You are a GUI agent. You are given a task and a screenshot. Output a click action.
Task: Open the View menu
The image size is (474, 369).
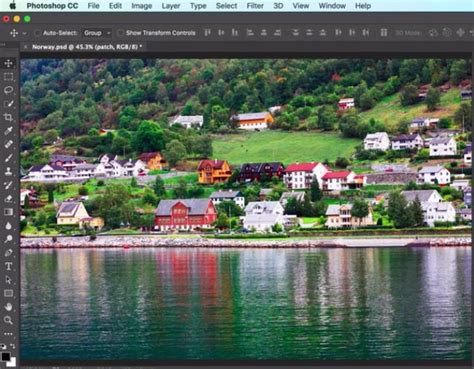tap(301, 6)
